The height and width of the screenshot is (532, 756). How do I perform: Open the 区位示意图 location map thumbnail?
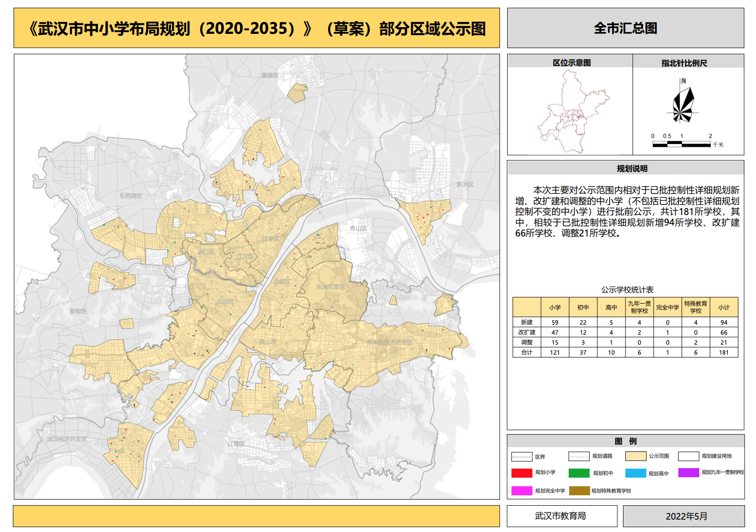[571, 111]
